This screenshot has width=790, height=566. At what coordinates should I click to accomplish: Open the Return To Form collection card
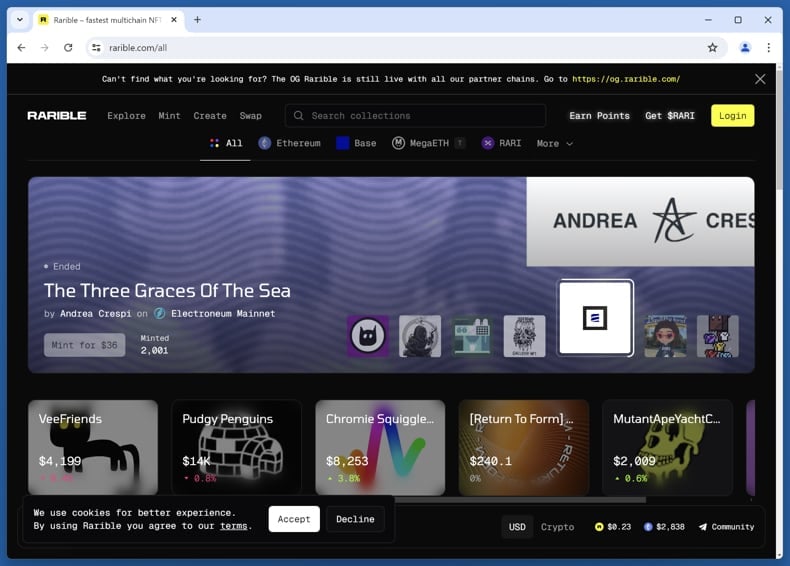[524, 448]
